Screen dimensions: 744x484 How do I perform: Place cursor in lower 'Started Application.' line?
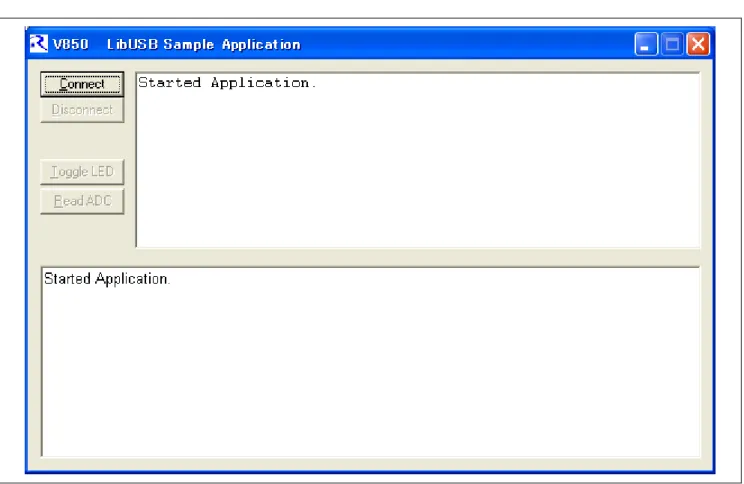[107, 279]
